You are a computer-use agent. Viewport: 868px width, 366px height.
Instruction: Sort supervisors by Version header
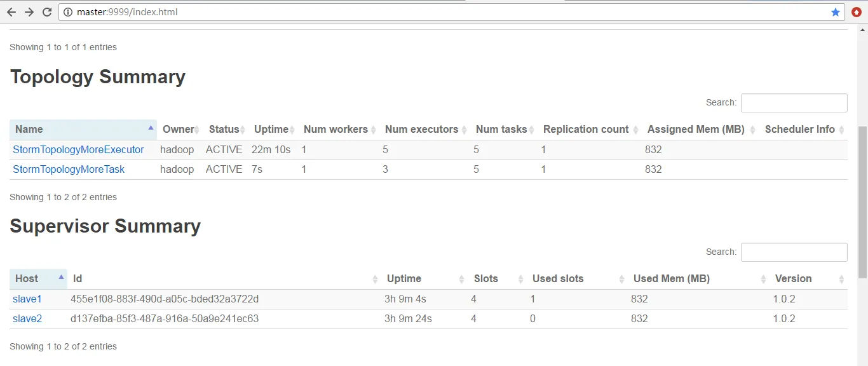point(809,278)
